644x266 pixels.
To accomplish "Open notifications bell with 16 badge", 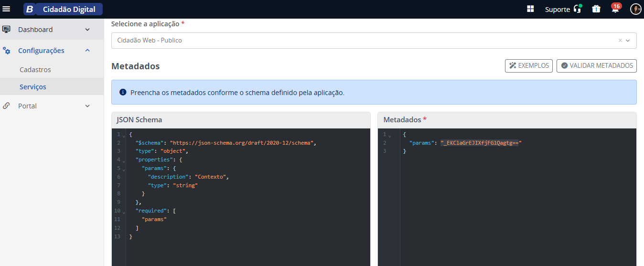I will pos(615,8).
